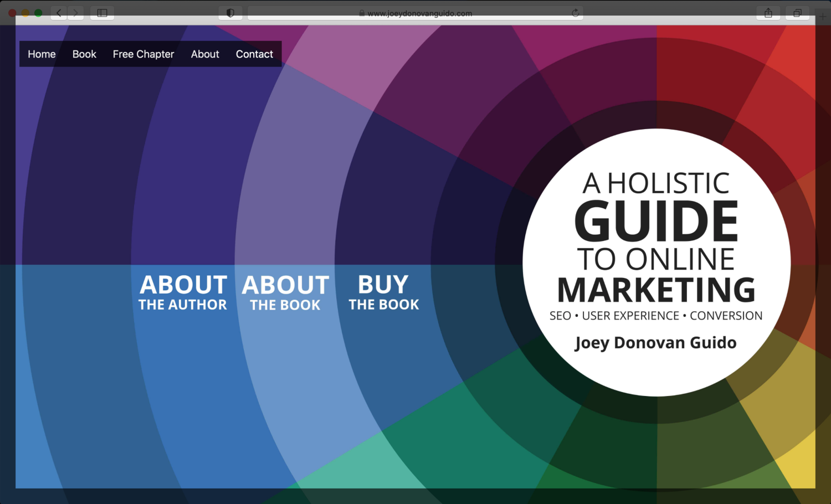Open a new tab with the plus button
The width and height of the screenshot is (831, 504).
tap(823, 16)
